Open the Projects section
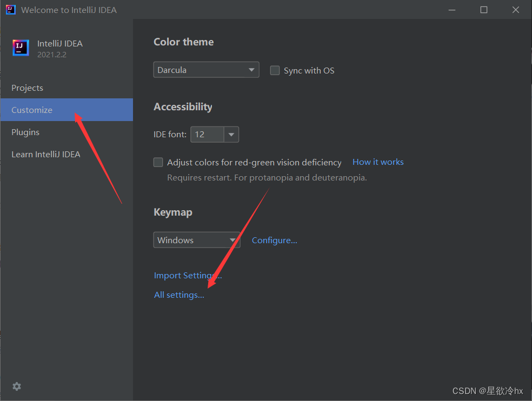Viewport: 532px width, 401px height. (27, 88)
